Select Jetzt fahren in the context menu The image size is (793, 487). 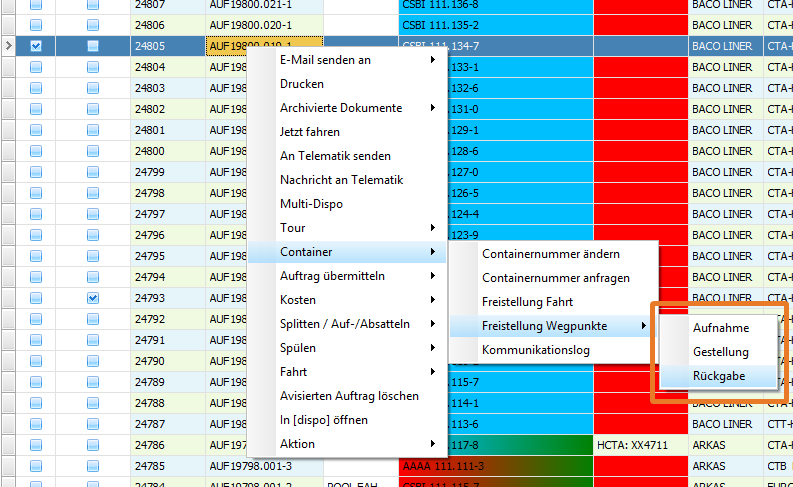point(310,132)
